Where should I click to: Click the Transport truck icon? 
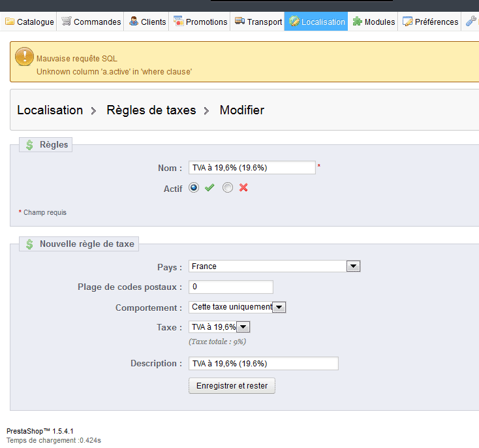pyautogui.click(x=239, y=21)
